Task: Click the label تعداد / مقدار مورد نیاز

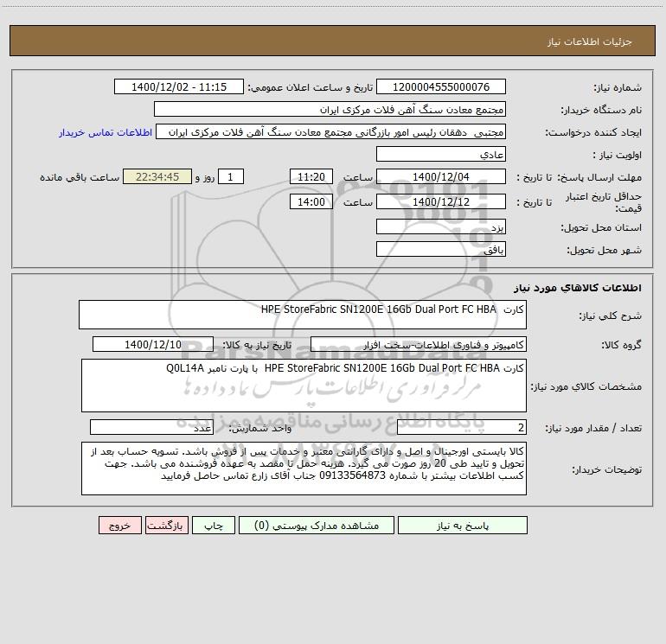Action: pos(593,429)
